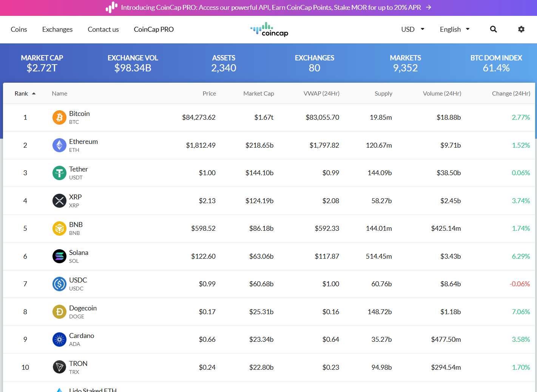Click Cardano volume $477.50m
The width and height of the screenshot is (537, 392).
click(x=446, y=340)
